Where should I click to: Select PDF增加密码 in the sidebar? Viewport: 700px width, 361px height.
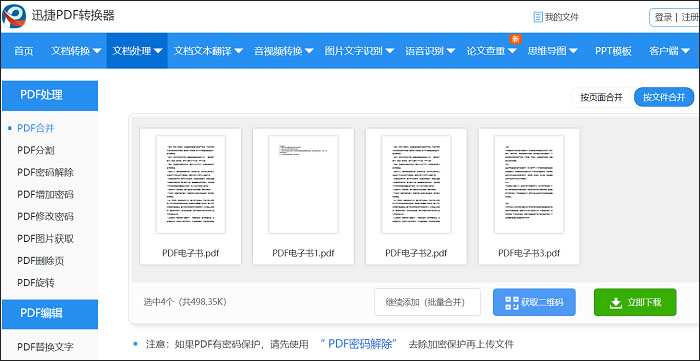point(46,195)
